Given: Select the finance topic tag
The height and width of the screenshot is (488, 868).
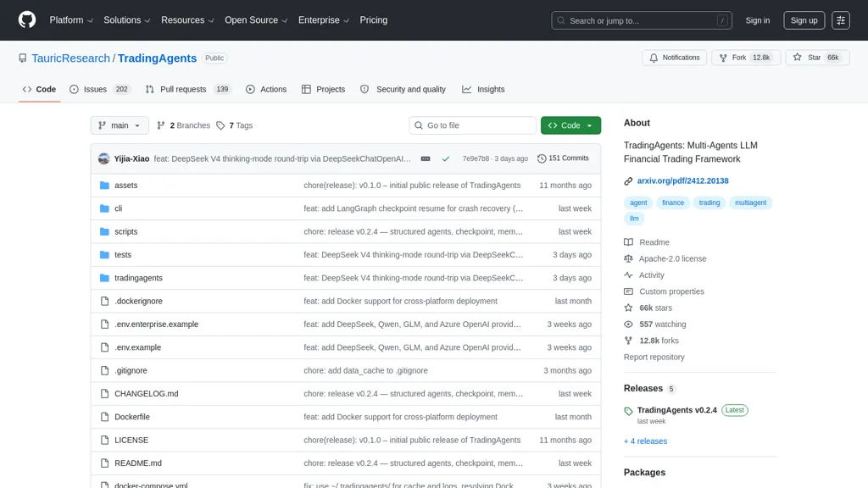Looking at the screenshot, I should (x=672, y=202).
